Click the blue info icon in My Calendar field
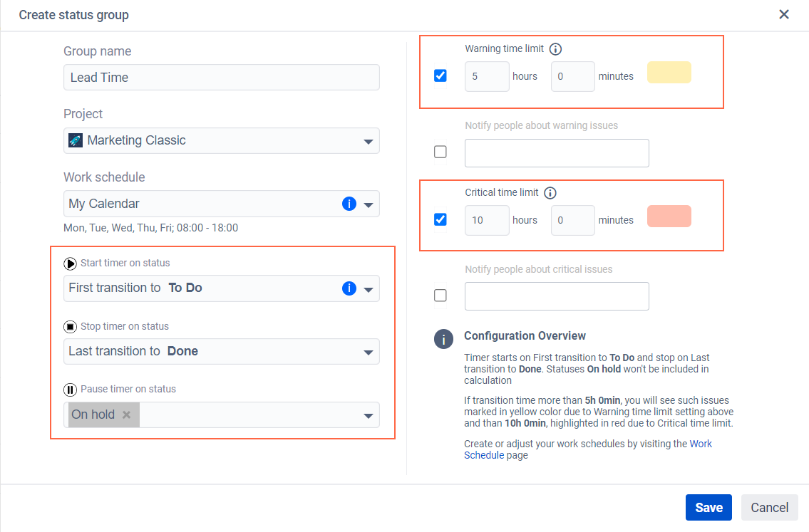The width and height of the screenshot is (809, 532). tap(349, 204)
